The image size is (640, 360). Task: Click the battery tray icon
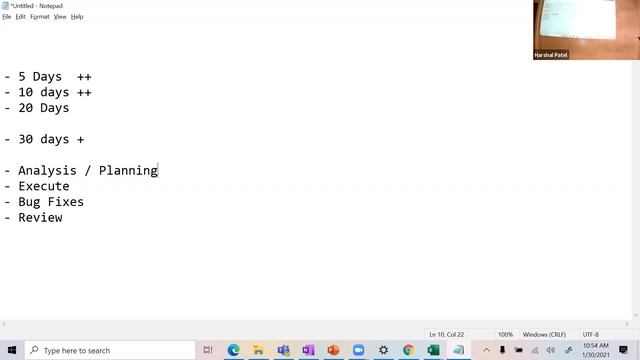click(518, 350)
